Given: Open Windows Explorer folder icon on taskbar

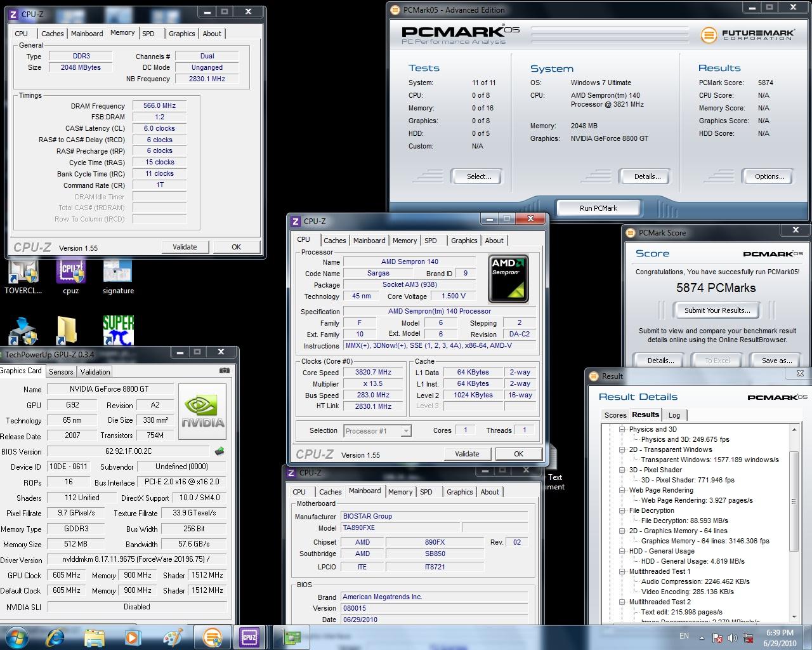Looking at the screenshot, I should pos(95,637).
